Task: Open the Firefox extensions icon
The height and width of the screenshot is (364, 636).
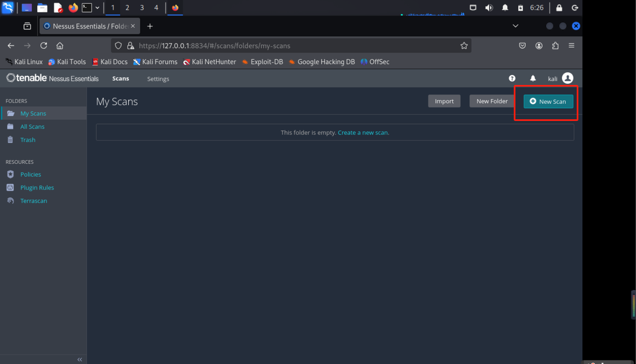Action: pyautogui.click(x=555, y=46)
